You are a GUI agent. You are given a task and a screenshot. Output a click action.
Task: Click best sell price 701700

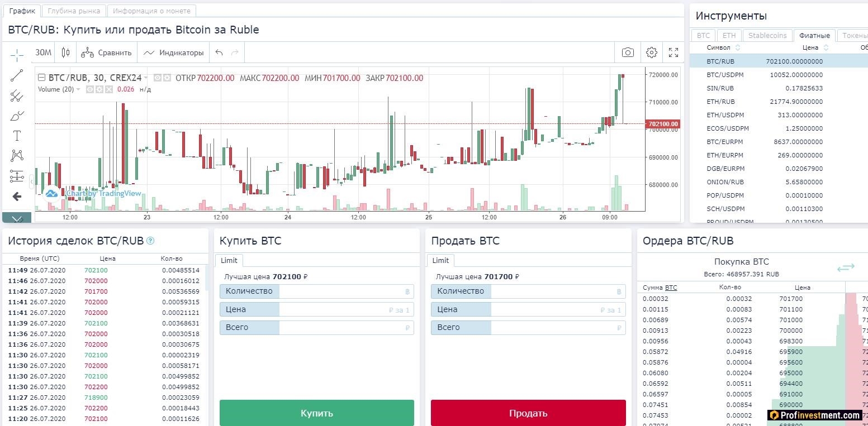pyautogui.click(x=499, y=276)
